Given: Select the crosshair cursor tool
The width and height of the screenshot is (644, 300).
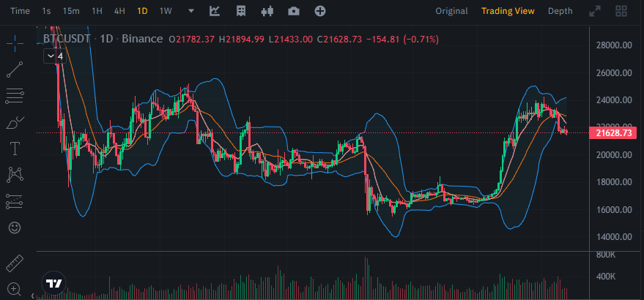Looking at the screenshot, I should tap(15, 43).
